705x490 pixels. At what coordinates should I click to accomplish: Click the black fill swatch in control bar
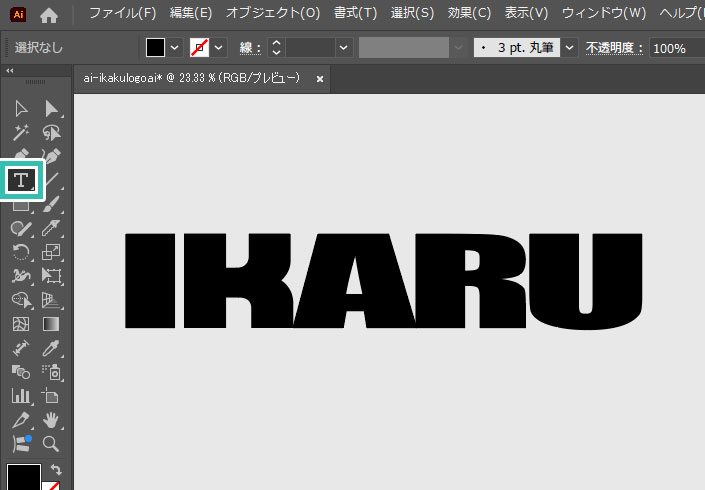(156, 47)
